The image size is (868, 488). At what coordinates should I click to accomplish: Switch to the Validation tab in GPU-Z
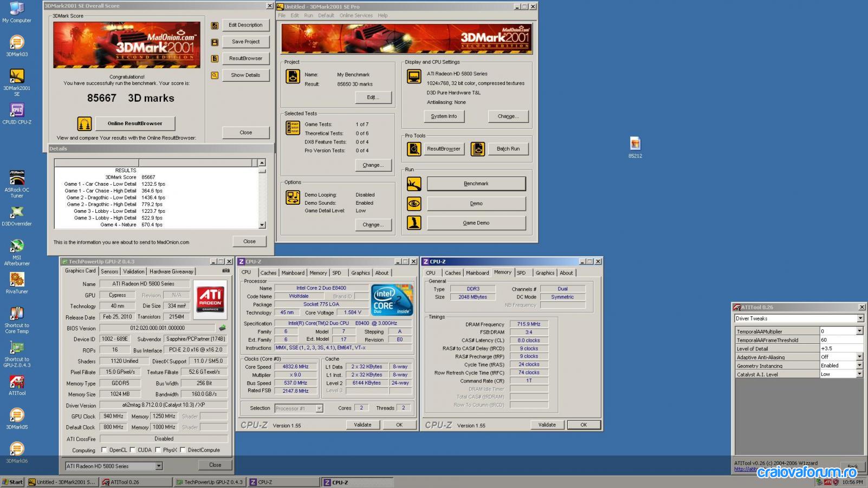click(134, 271)
